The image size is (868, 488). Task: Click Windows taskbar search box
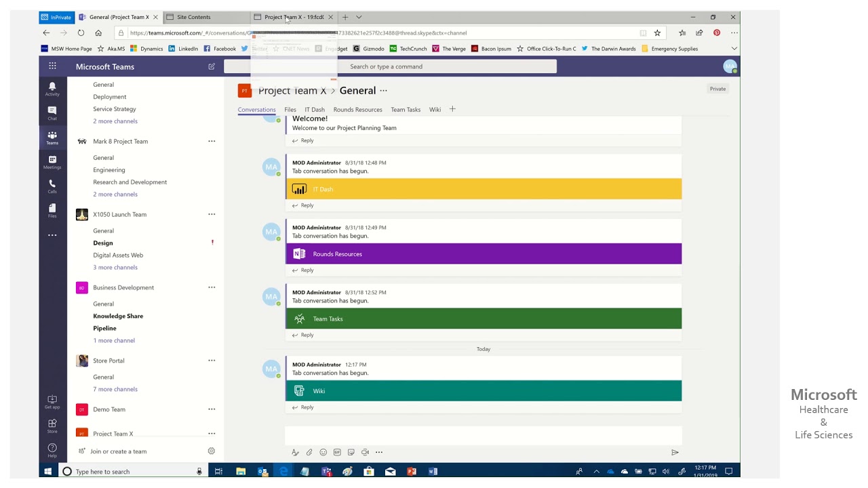pos(133,471)
